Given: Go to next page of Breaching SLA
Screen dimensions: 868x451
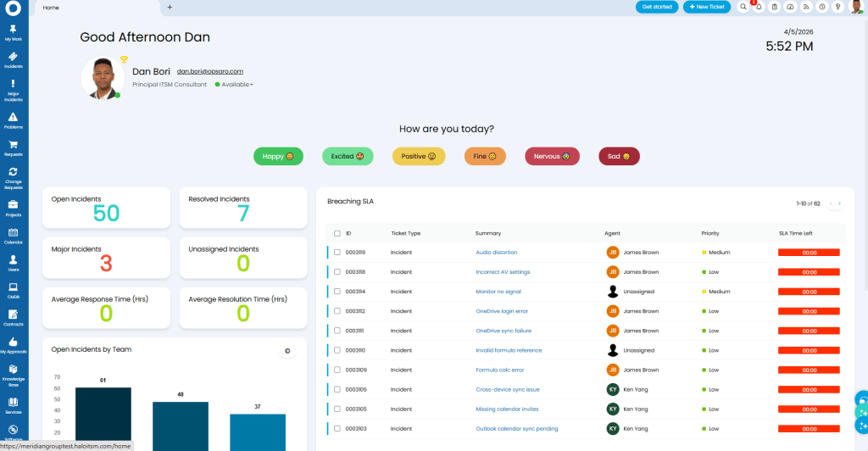Looking at the screenshot, I should tap(840, 203).
